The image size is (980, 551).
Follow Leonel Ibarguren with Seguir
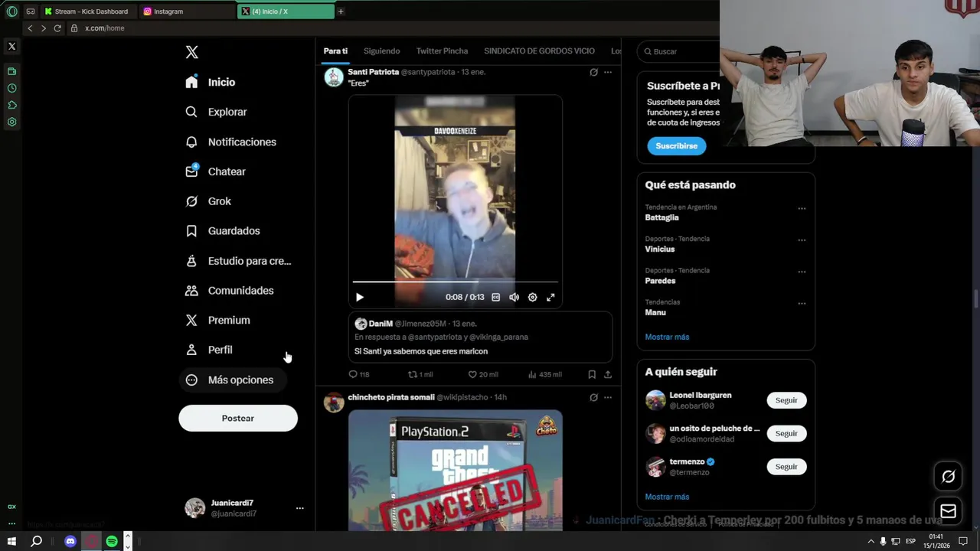pos(786,400)
